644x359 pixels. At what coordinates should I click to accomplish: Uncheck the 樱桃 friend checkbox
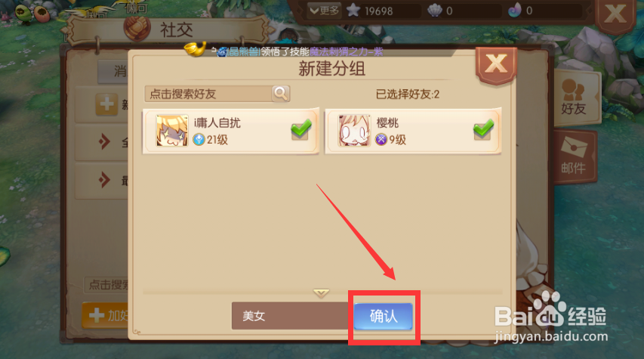pos(483,129)
